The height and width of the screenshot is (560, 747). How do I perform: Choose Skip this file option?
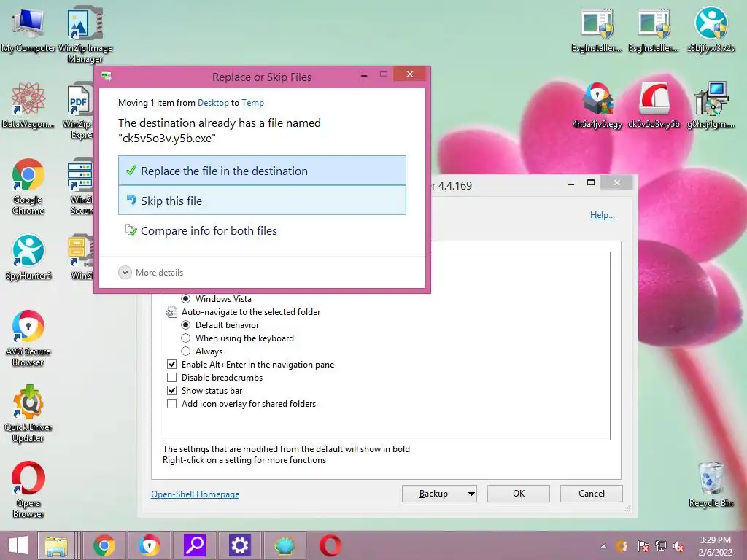[x=262, y=201]
